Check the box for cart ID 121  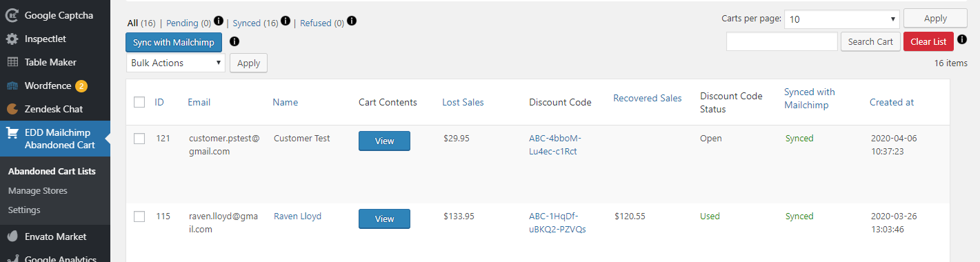click(139, 139)
